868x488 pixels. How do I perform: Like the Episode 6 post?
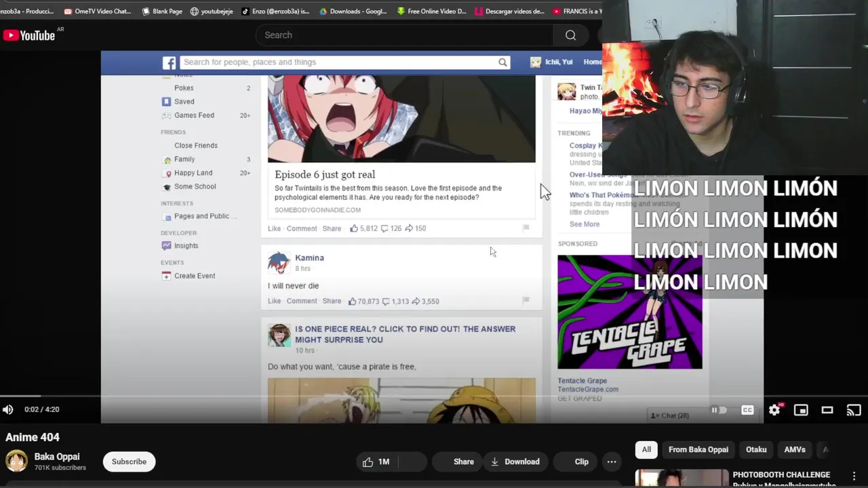(274, 228)
